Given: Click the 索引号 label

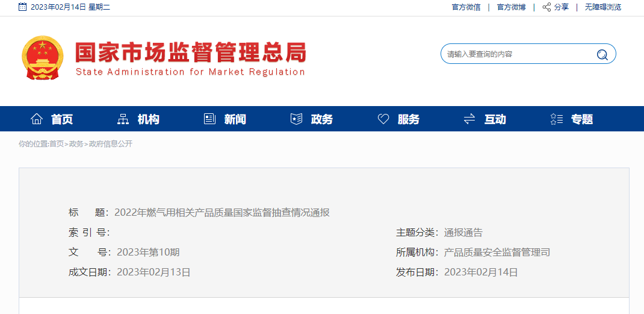Looking at the screenshot, I should coord(88,233).
